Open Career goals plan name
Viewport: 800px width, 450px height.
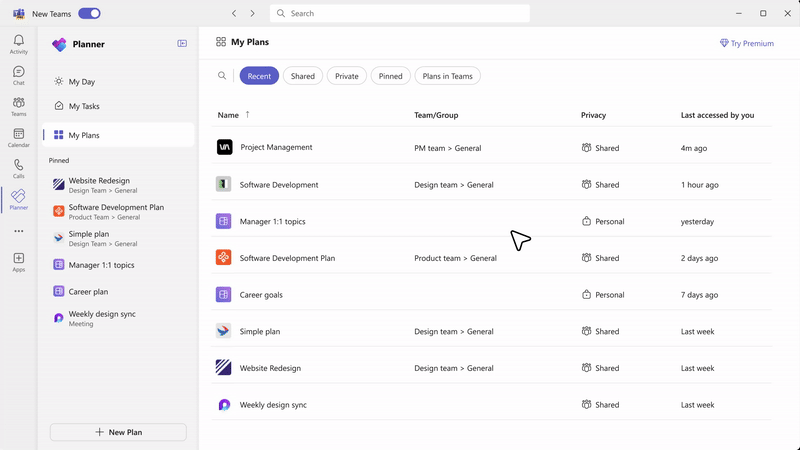pyautogui.click(x=261, y=295)
